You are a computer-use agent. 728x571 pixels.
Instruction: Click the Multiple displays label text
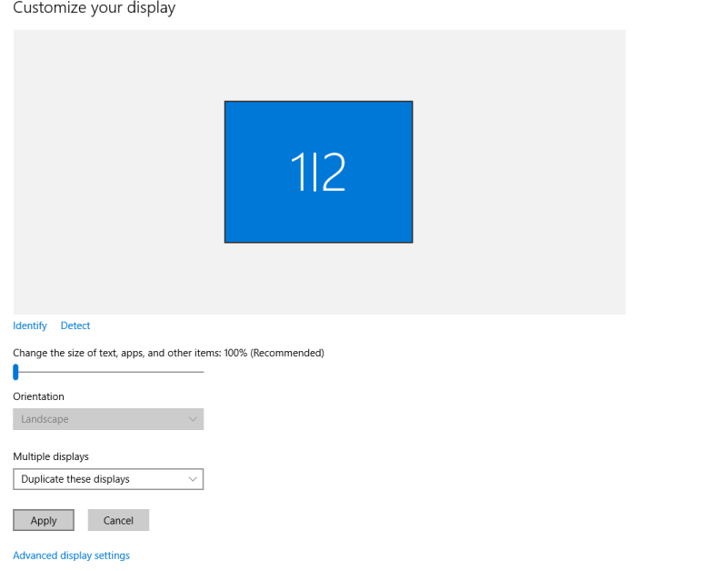click(51, 456)
